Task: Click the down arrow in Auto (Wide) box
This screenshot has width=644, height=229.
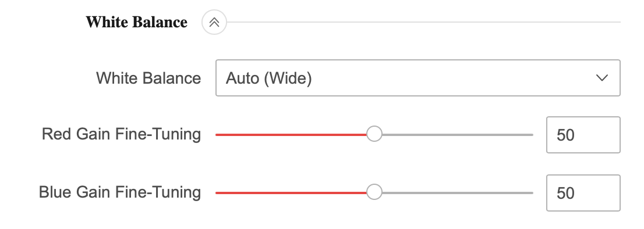Action: 601,78
